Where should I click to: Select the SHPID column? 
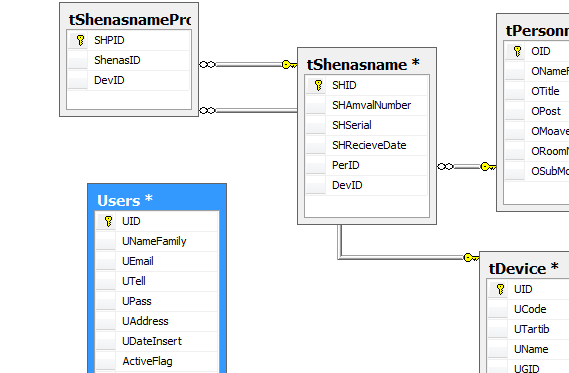128,40
